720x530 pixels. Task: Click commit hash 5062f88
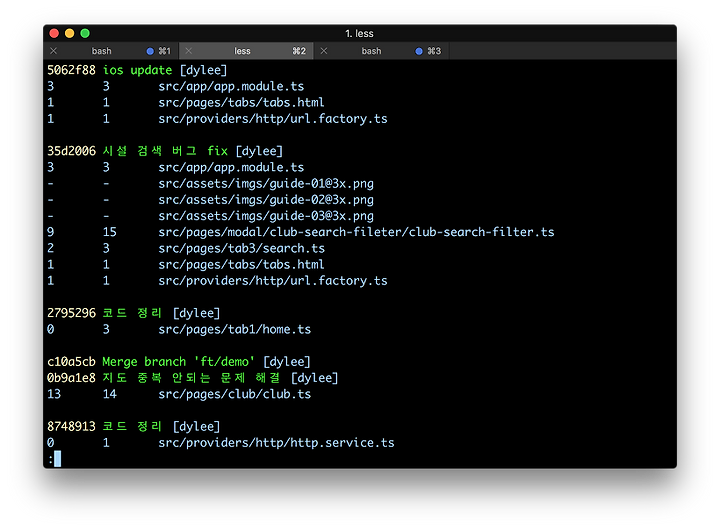click(x=71, y=70)
